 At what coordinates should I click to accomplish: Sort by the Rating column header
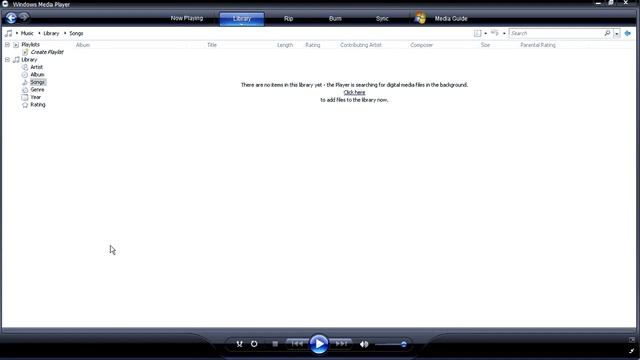[x=313, y=45]
